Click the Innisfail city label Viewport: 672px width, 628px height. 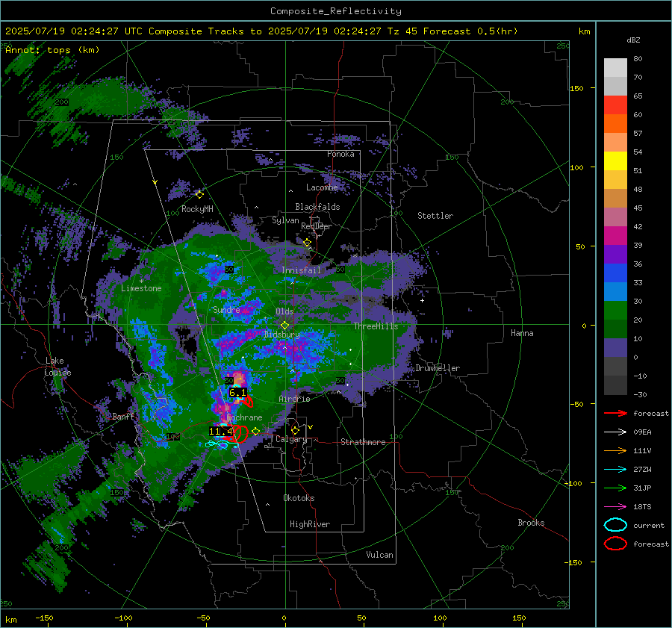[x=301, y=270]
